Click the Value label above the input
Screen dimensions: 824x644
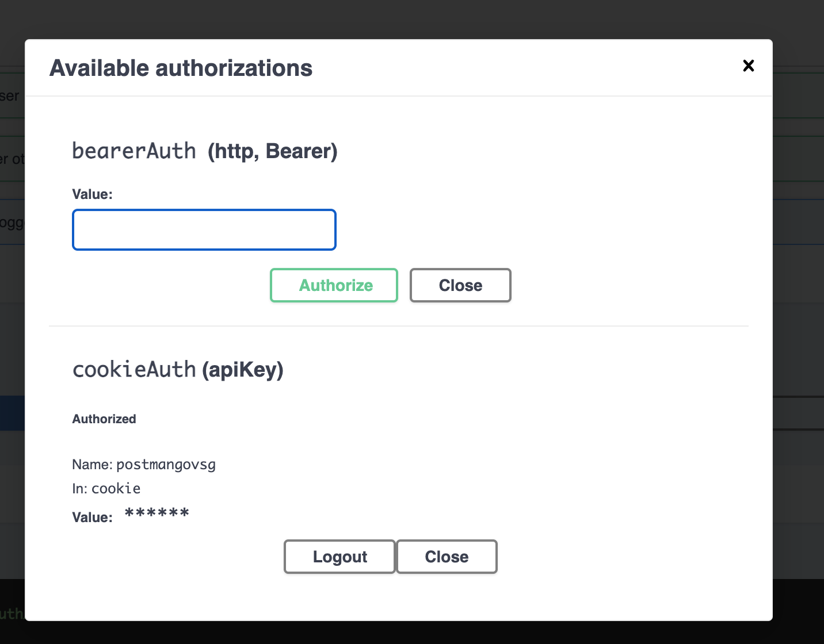pyautogui.click(x=92, y=194)
